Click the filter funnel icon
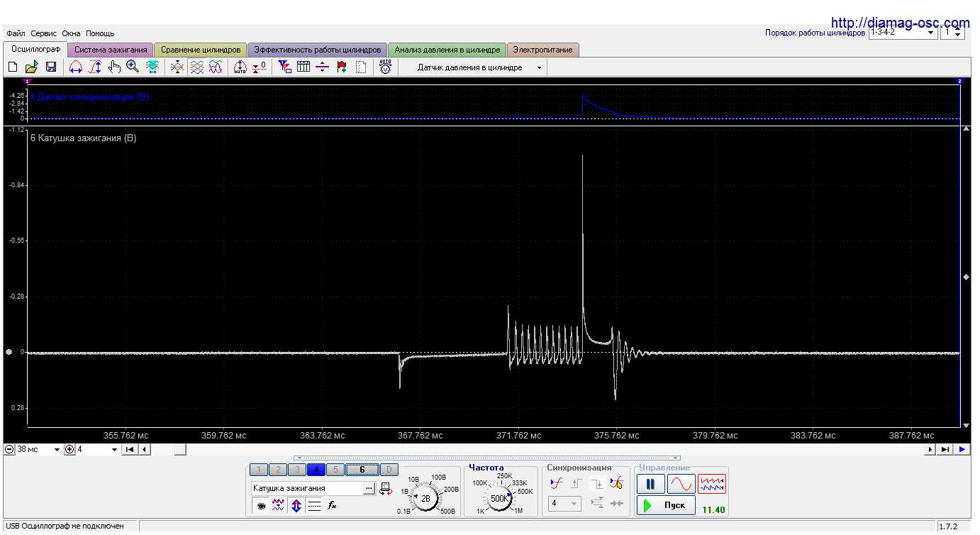The height and width of the screenshot is (535, 980). click(284, 67)
